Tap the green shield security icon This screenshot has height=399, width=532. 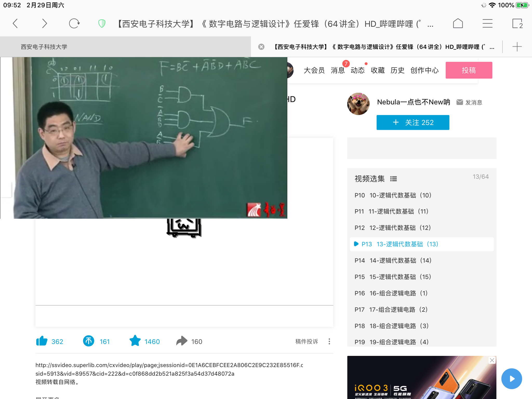[102, 24]
